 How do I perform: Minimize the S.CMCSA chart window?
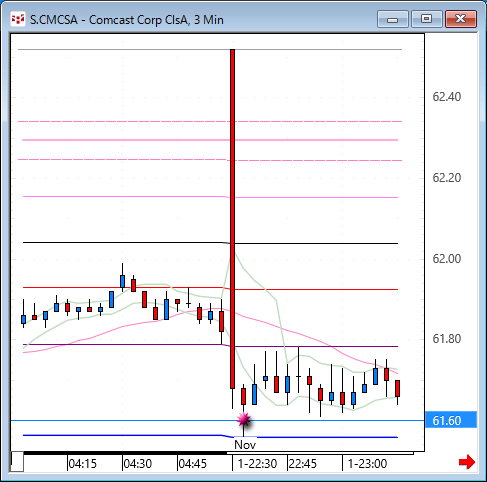(x=393, y=19)
